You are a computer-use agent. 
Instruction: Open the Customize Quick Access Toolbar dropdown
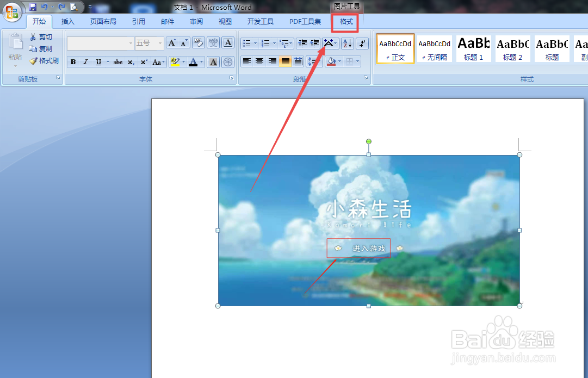pos(90,7)
